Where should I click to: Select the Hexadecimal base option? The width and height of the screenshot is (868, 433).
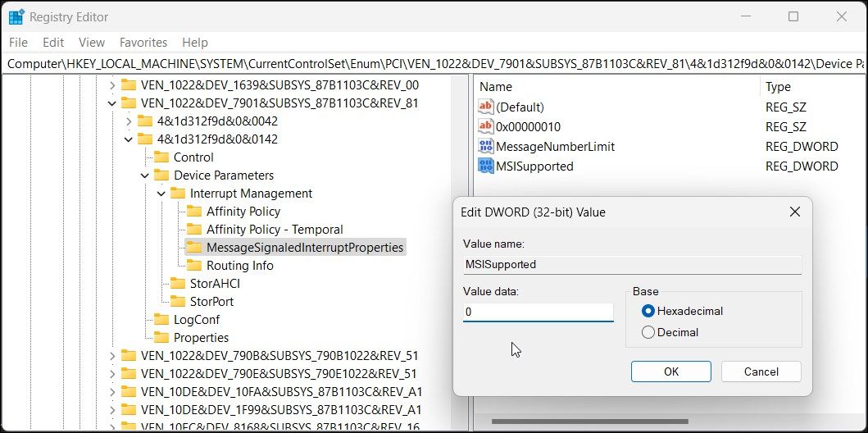(649, 311)
